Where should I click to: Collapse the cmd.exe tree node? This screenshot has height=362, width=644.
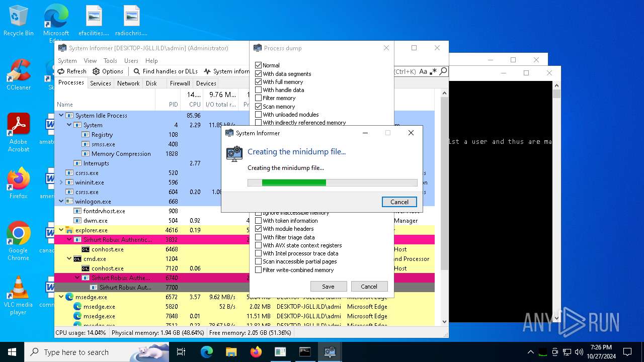click(x=69, y=258)
